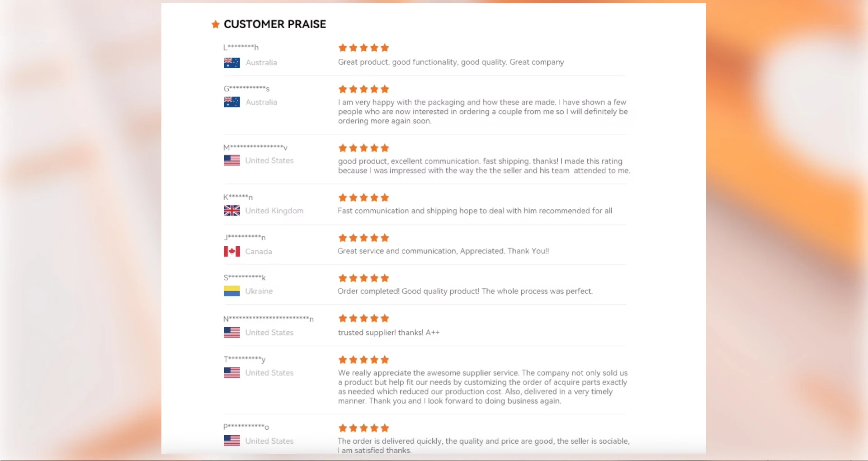
Task: Click the 'Ukraine' country label
Action: 259,291
